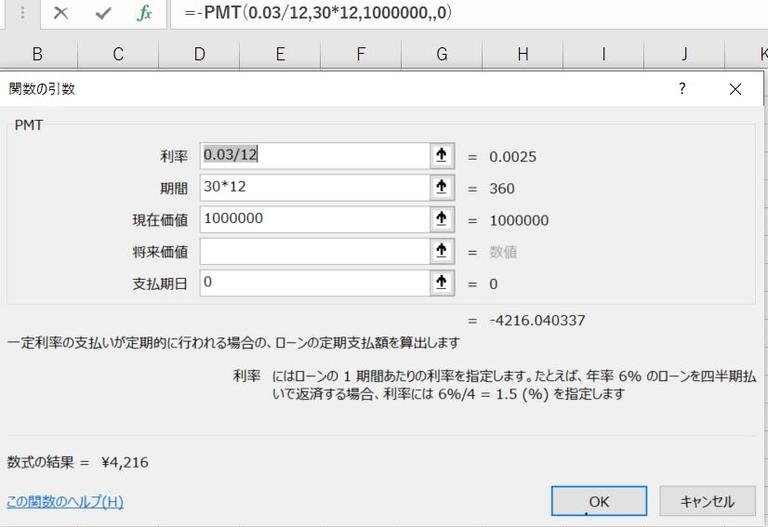Screen dimensions: 768x527
Task: Select column C header
Action: (x=118, y=54)
